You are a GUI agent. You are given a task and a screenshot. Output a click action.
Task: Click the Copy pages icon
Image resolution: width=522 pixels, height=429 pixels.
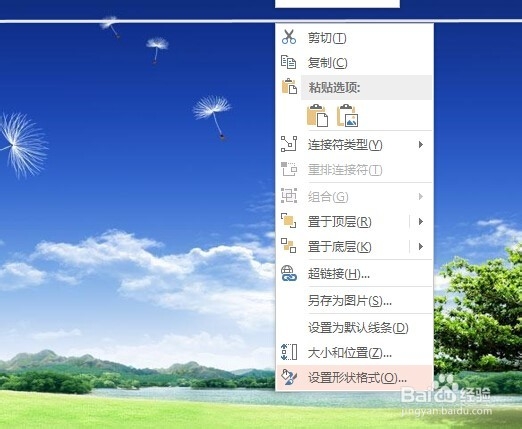click(x=289, y=62)
